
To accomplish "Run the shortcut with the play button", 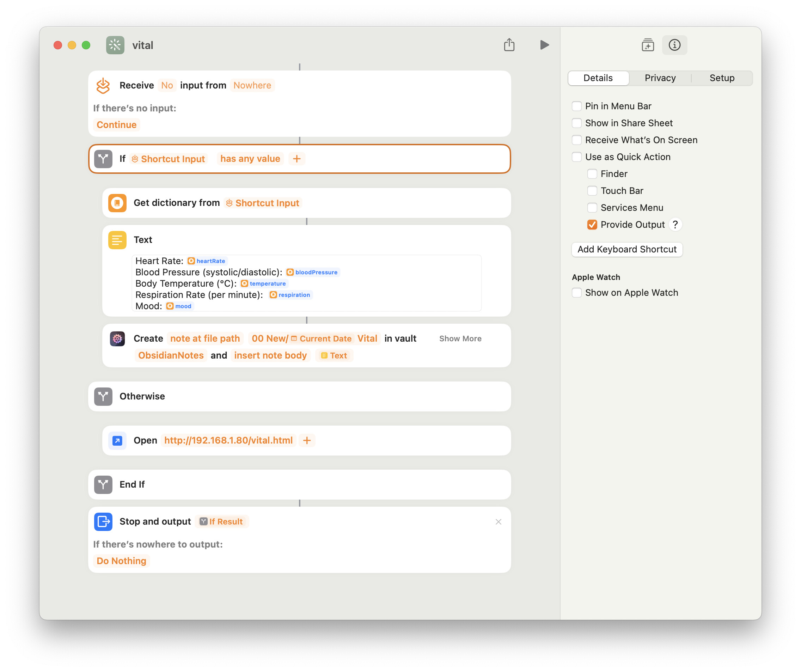I will [x=544, y=45].
